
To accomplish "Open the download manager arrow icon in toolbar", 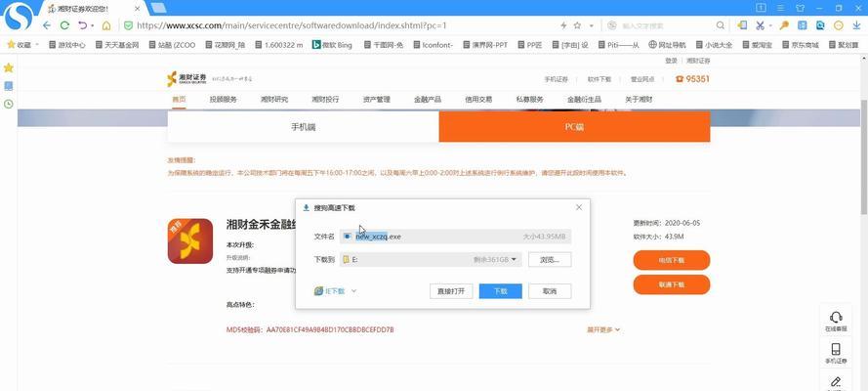I will point(856,25).
